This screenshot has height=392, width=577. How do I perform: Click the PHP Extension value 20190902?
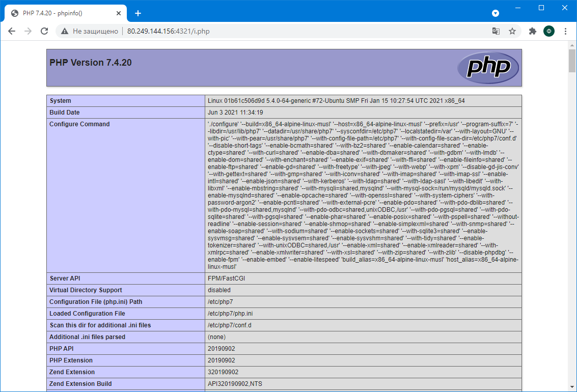pos(222,360)
